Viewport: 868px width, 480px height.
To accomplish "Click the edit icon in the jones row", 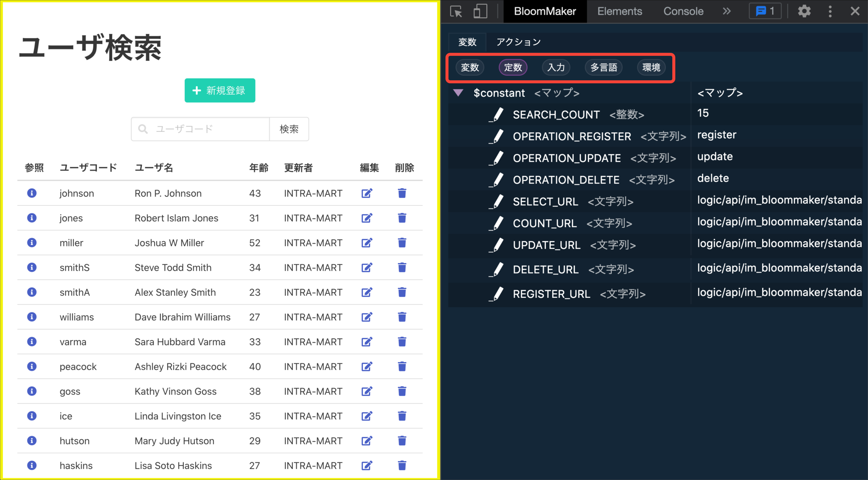I will pyautogui.click(x=367, y=218).
